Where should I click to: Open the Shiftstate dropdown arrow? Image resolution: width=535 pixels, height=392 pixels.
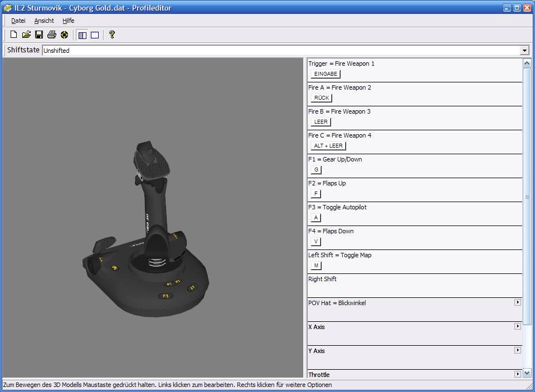(525, 51)
